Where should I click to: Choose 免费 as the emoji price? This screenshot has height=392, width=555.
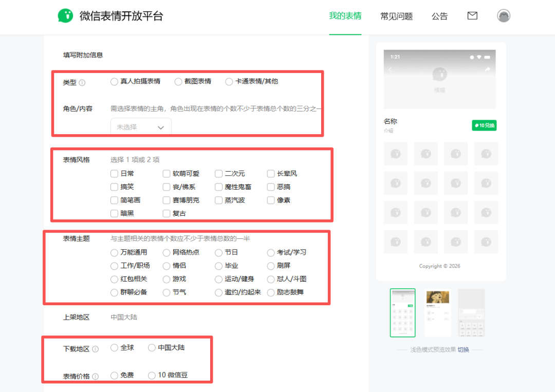pos(114,375)
